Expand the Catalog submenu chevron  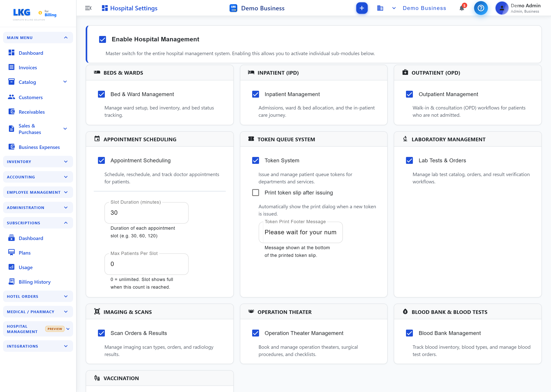coord(65,82)
